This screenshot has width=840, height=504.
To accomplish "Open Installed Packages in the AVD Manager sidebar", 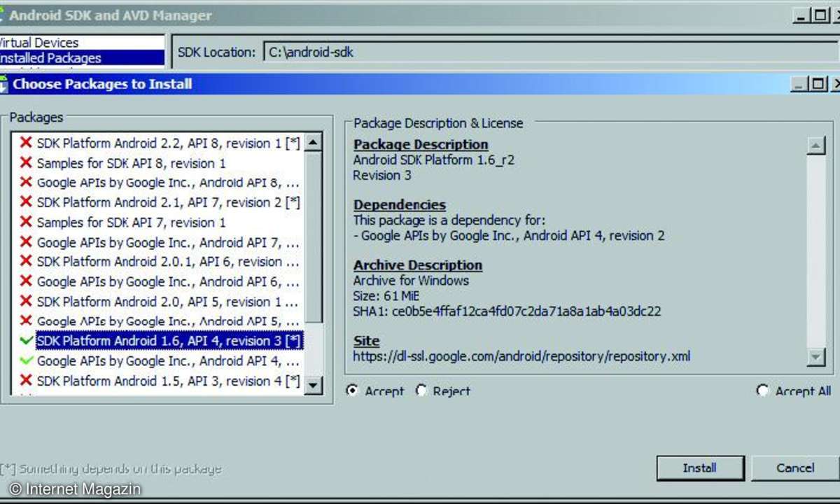I will point(82,58).
